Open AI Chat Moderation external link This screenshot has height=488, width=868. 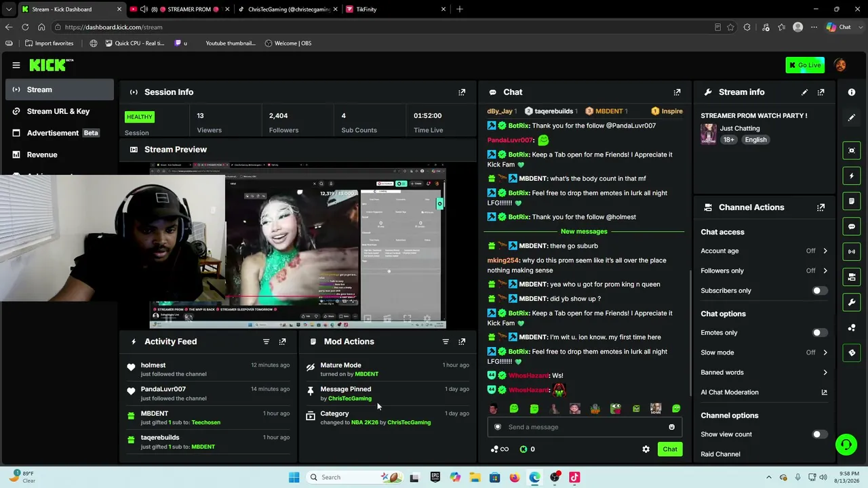click(825, 392)
